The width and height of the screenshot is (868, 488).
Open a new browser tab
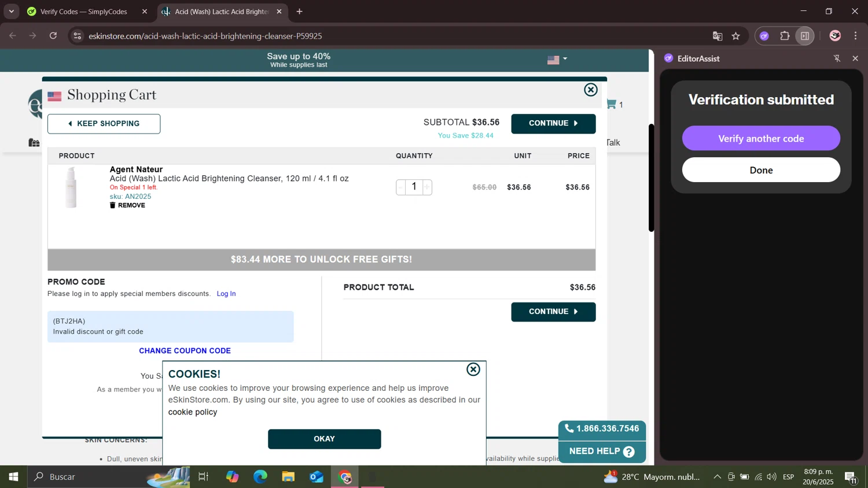[299, 12]
